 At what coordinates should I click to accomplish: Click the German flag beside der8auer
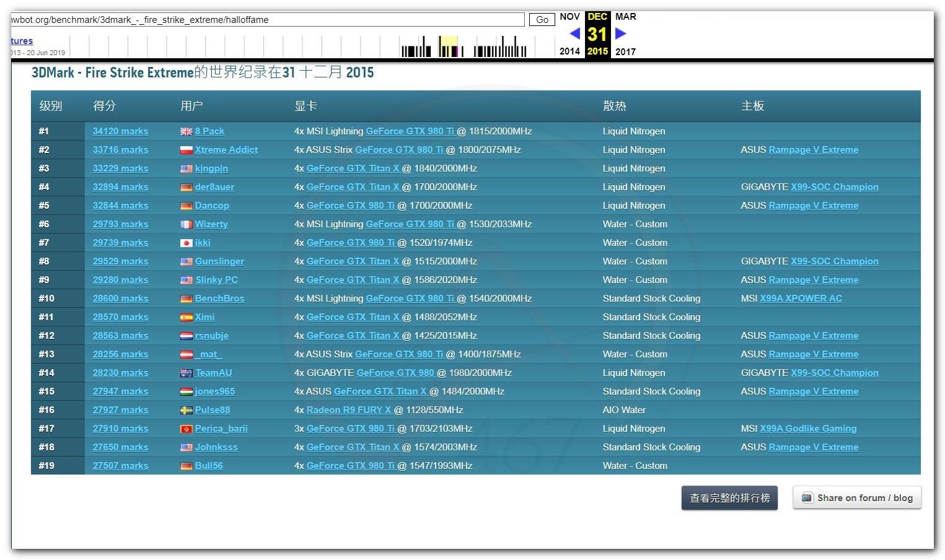186,187
